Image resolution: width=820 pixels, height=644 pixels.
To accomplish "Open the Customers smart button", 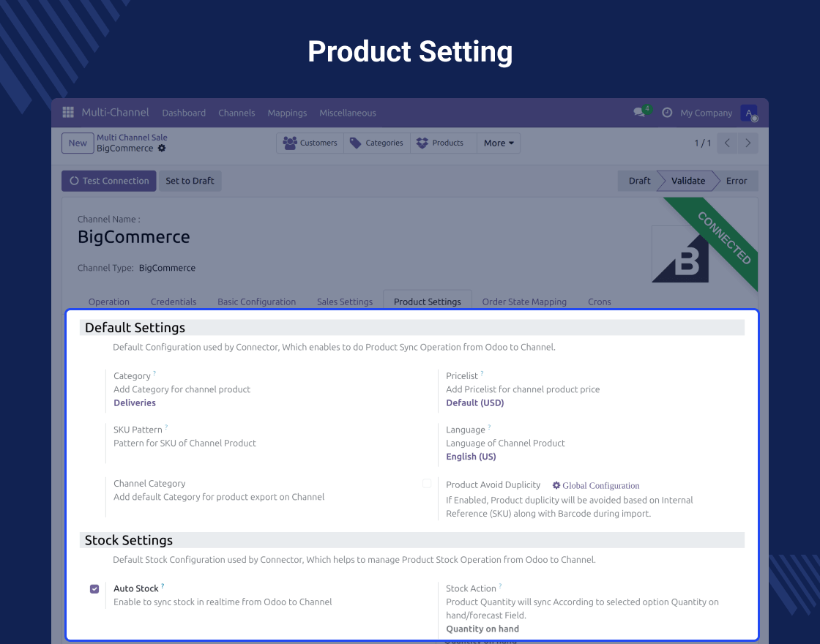I will coord(310,143).
